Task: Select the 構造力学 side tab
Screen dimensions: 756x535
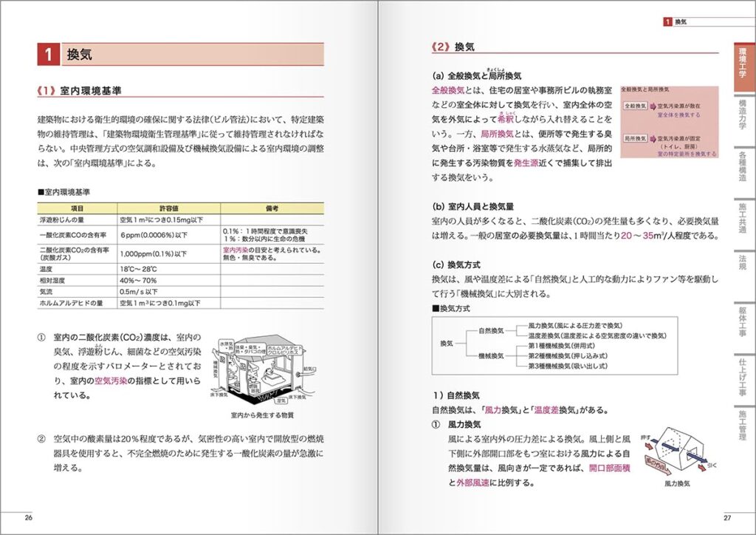Action: pos(744,115)
